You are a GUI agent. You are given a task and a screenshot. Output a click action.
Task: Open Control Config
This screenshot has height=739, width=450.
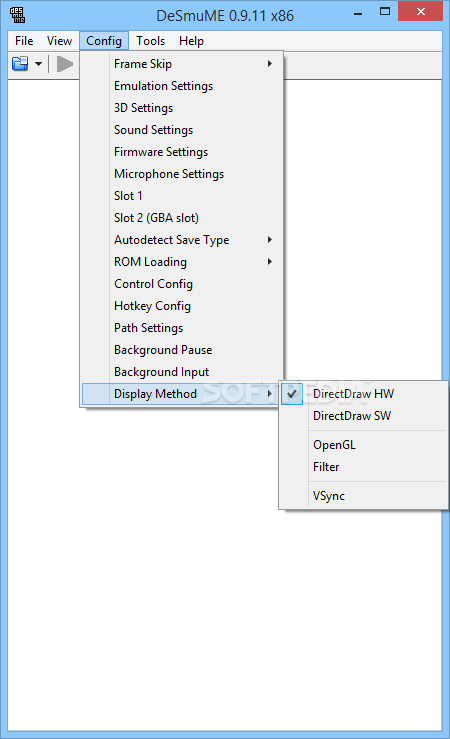point(182,284)
